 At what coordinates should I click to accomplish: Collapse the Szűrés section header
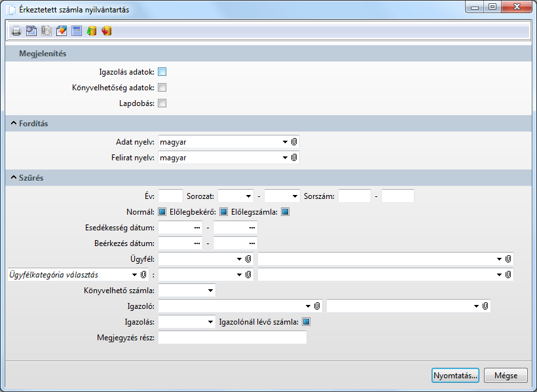coord(13,178)
